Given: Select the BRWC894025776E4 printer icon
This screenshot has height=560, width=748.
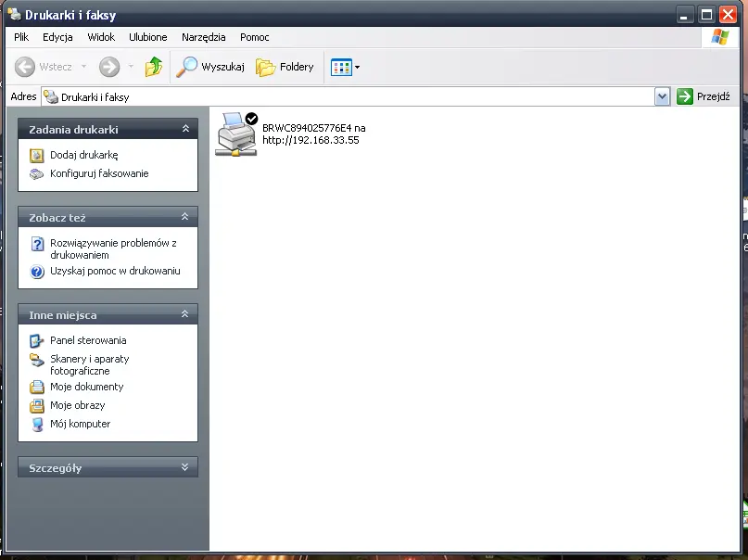Looking at the screenshot, I should (x=236, y=134).
